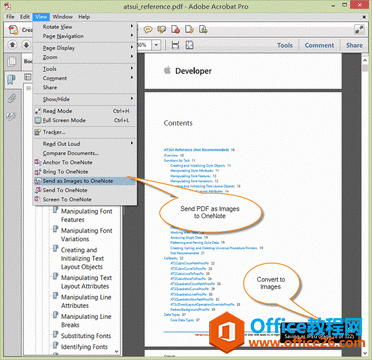Open Identifying Fonts bookmark
This screenshot has width=372, height=360.
click(x=84, y=347)
